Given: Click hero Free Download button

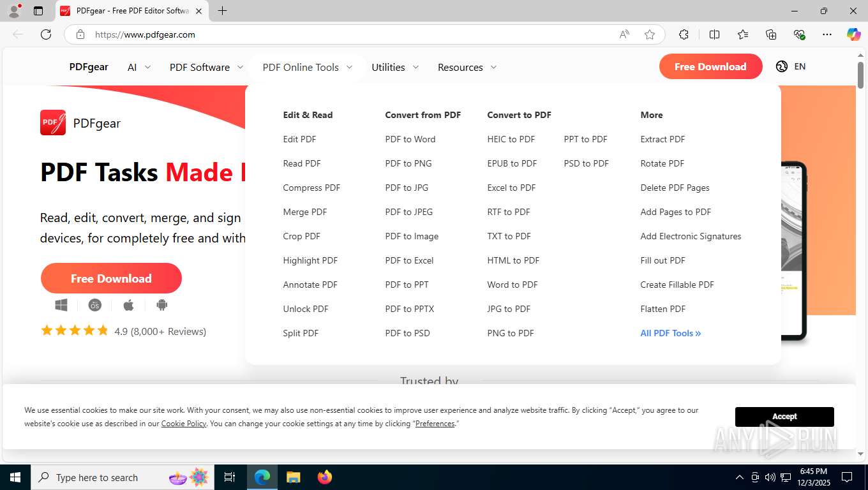Looking at the screenshot, I should (111, 278).
